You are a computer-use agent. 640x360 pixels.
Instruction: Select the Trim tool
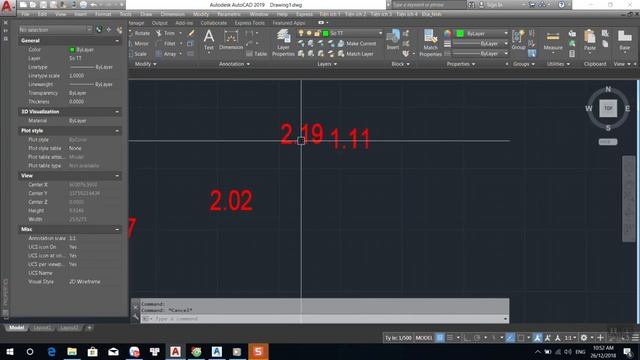165,33
